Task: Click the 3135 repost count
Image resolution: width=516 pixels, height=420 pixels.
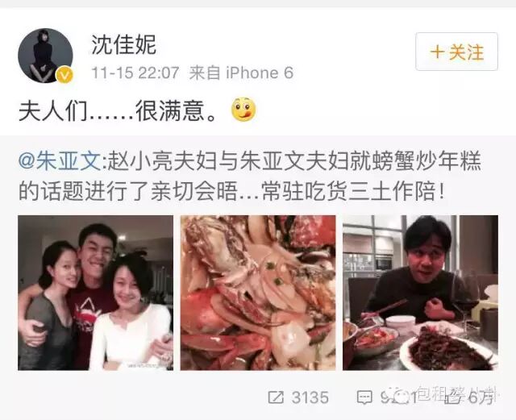Action: pyautogui.click(x=310, y=397)
